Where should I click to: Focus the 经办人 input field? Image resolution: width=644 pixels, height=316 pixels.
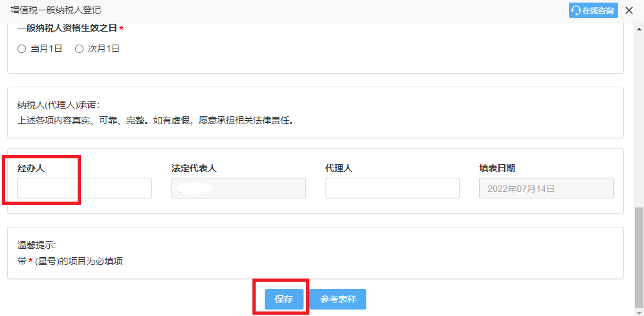tap(85, 188)
